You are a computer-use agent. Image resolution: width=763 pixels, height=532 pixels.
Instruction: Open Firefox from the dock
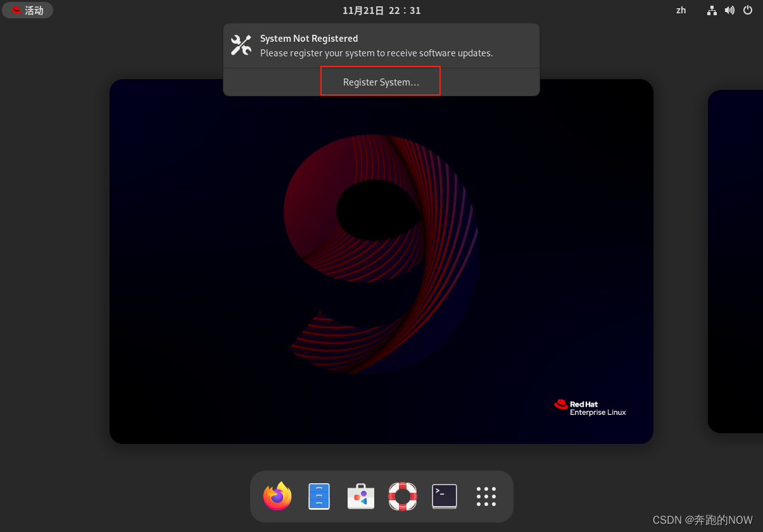pyautogui.click(x=277, y=496)
